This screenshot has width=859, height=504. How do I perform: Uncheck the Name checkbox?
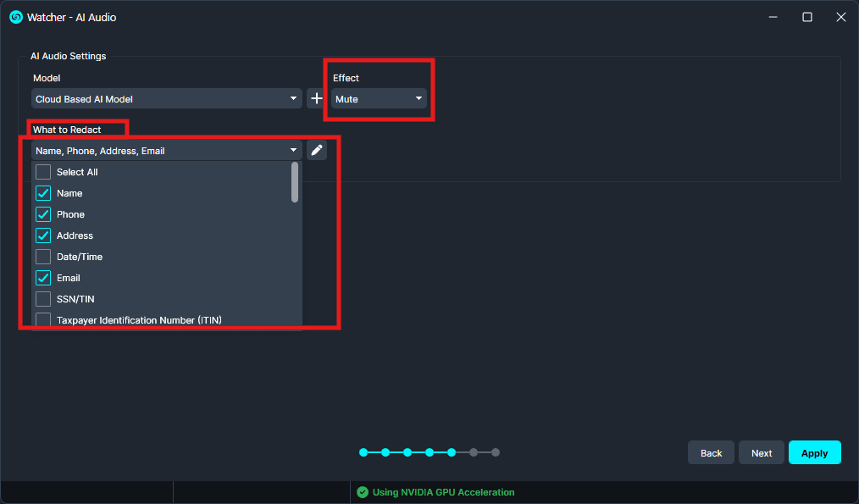point(43,193)
